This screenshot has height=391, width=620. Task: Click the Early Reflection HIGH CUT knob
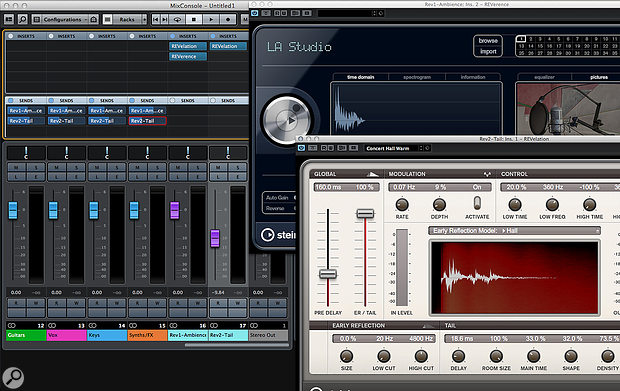(421, 356)
